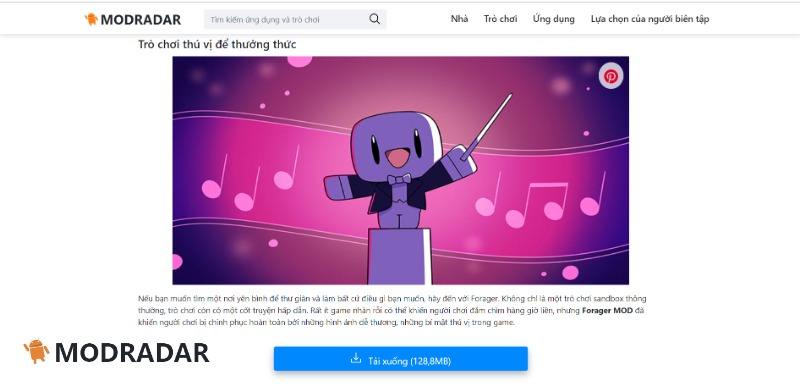Viewport: 800px width, 386px height.
Task: Click the MODRADAR header logo android icon
Action: (x=91, y=19)
